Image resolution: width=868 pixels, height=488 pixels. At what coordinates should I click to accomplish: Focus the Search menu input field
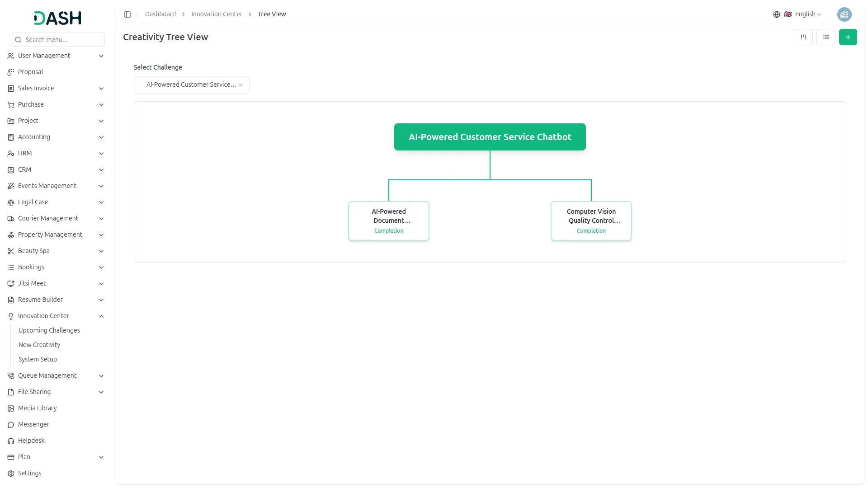tap(58, 40)
